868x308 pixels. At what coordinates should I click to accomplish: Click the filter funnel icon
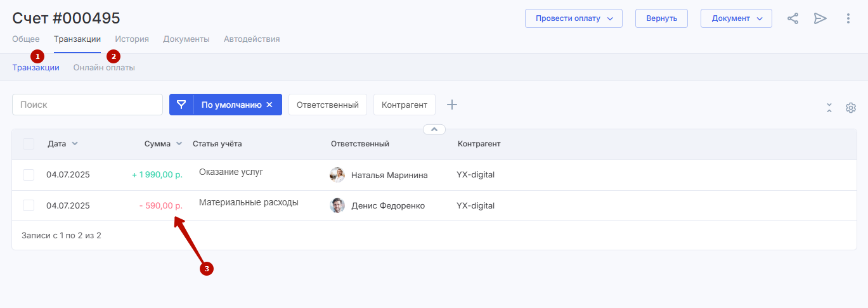click(181, 105)
